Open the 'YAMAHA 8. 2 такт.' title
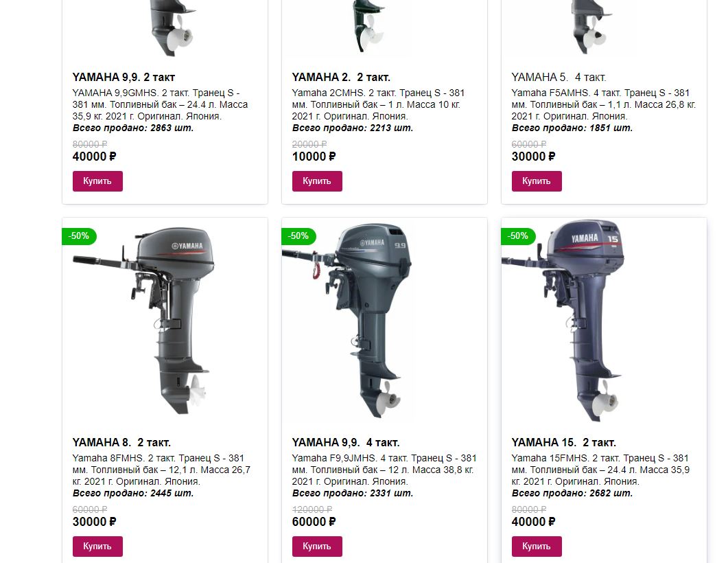The height and width of the screenshot is (563, 728). 121,442
